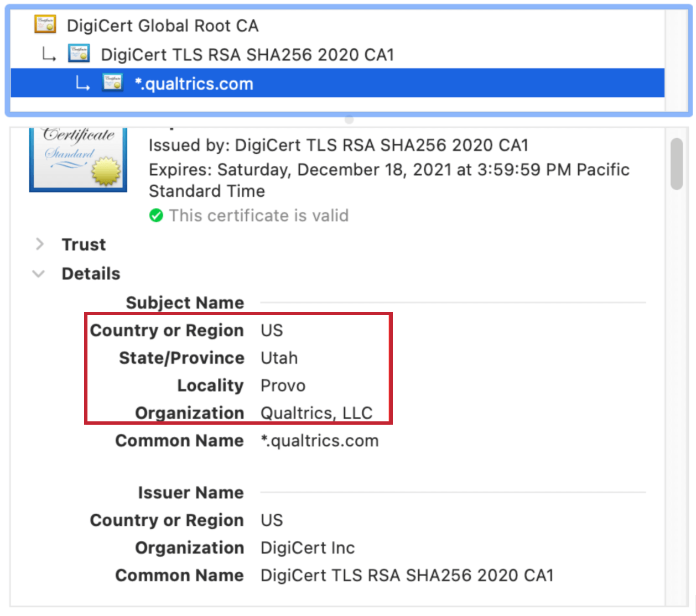Click the arrow icon beside DigiCert TLS RSA SHA256

pos(48,54)
